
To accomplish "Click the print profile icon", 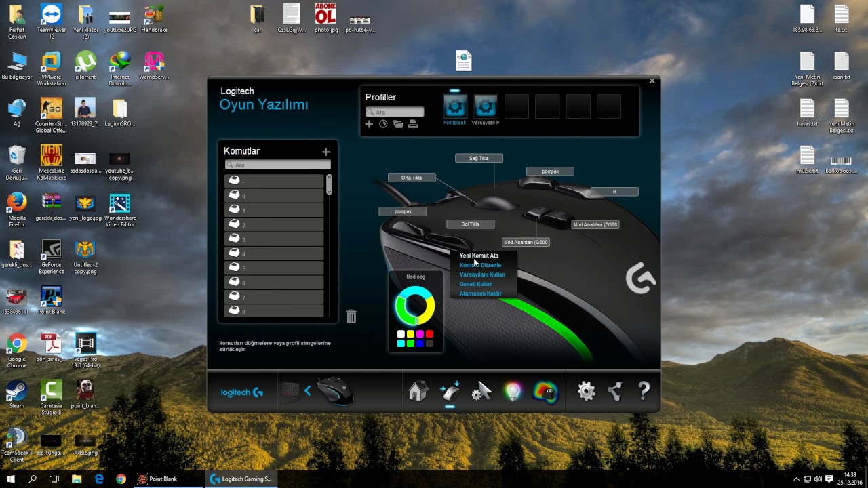I will pyautogui.click(x=413, y=124).
